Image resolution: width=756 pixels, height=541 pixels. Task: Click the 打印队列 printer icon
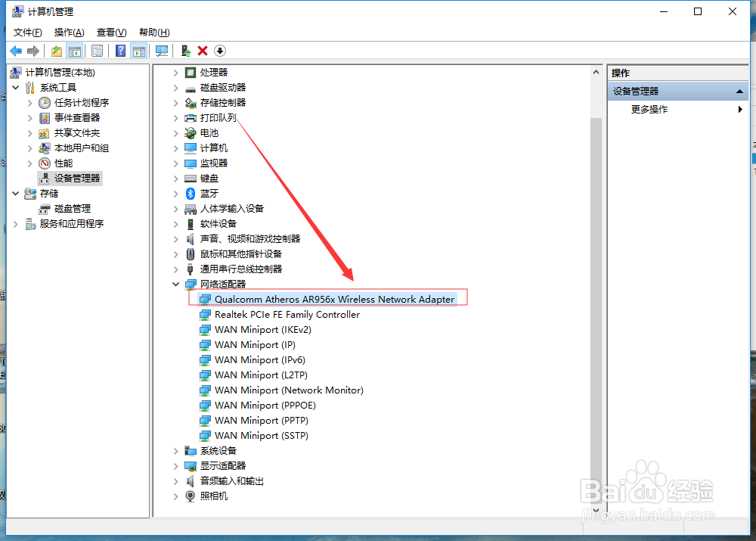click(x=191, y=118)
